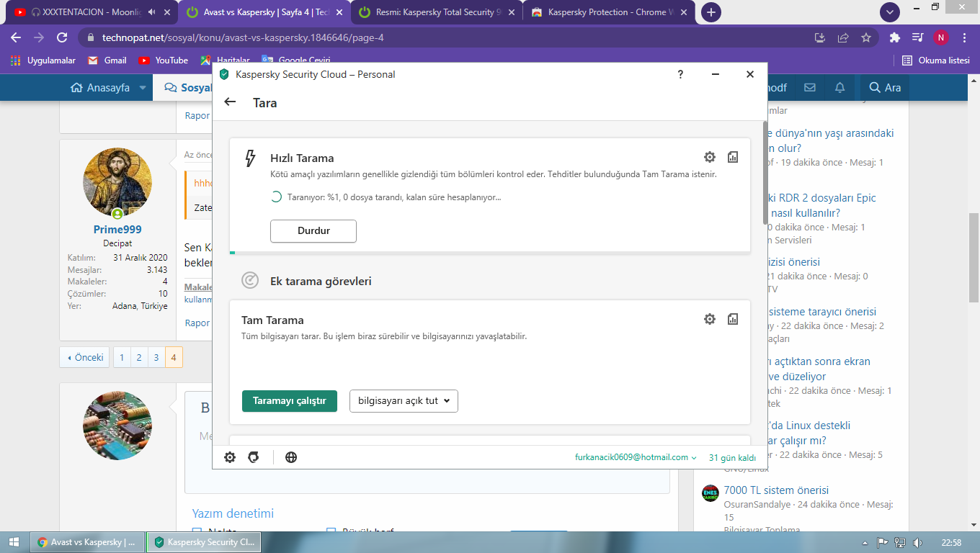Image resolution: width=980 pixels, height=553 pixels.
Task: Open the Gmail bookmark
Action: 107,60
